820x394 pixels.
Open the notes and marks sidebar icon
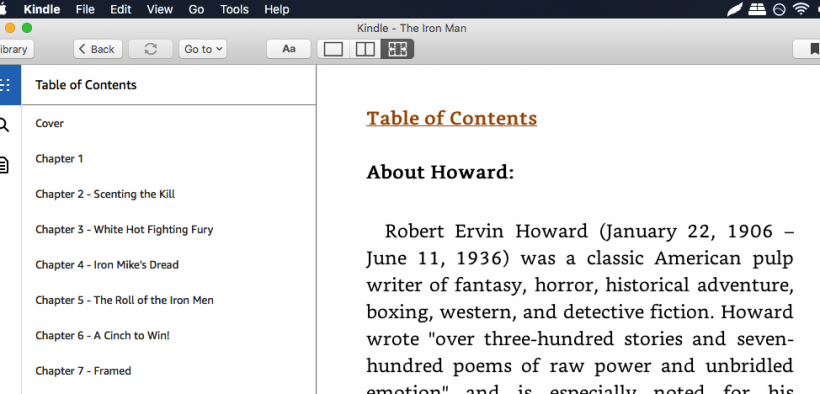[x=4, y=165]
